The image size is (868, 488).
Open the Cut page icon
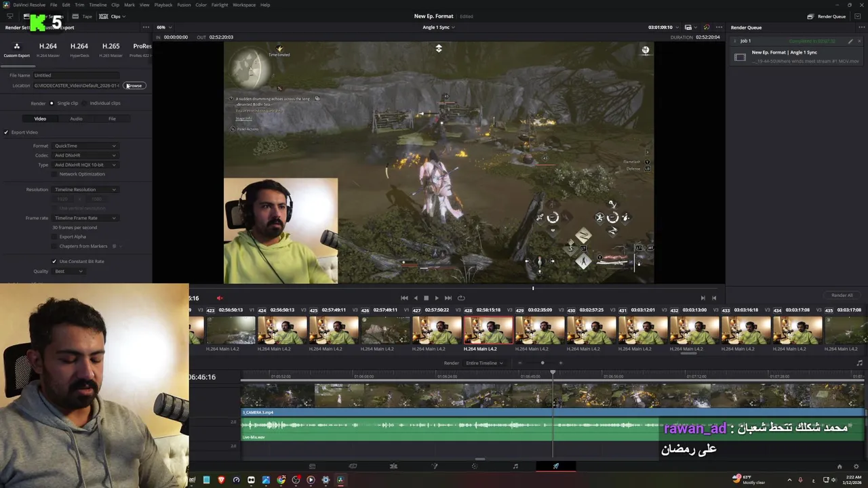click(x=353, y=466)
